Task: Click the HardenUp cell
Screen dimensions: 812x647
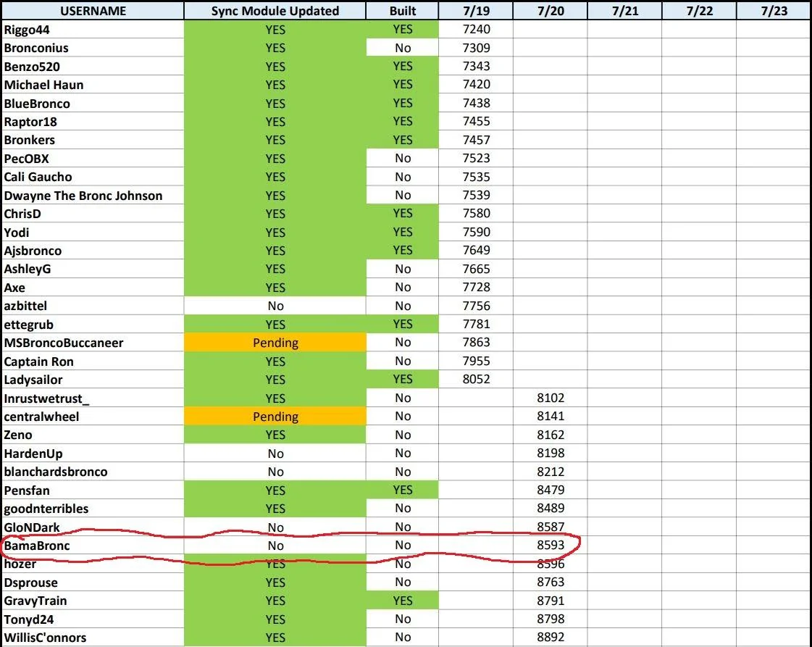Action: pyautogui.click(x=93, y=454)
